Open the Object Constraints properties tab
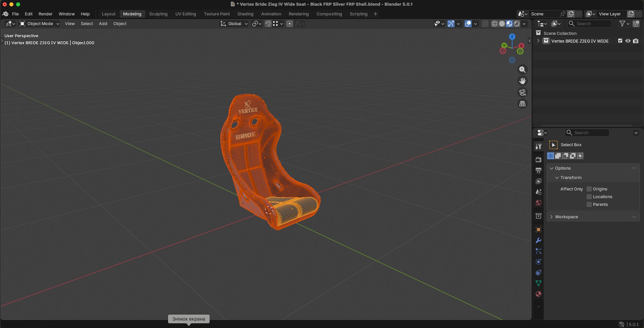Image resolution: width=644 pixels, height=328 pixels. [x=538, y=273]
